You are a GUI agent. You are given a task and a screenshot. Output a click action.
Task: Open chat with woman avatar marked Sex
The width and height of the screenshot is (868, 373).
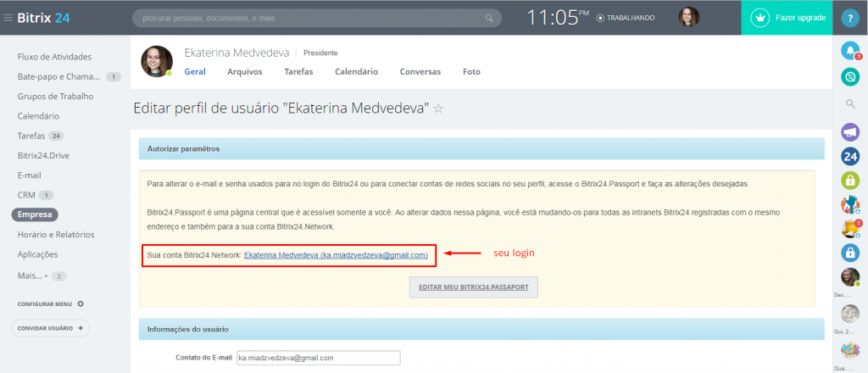click(850, 277)
